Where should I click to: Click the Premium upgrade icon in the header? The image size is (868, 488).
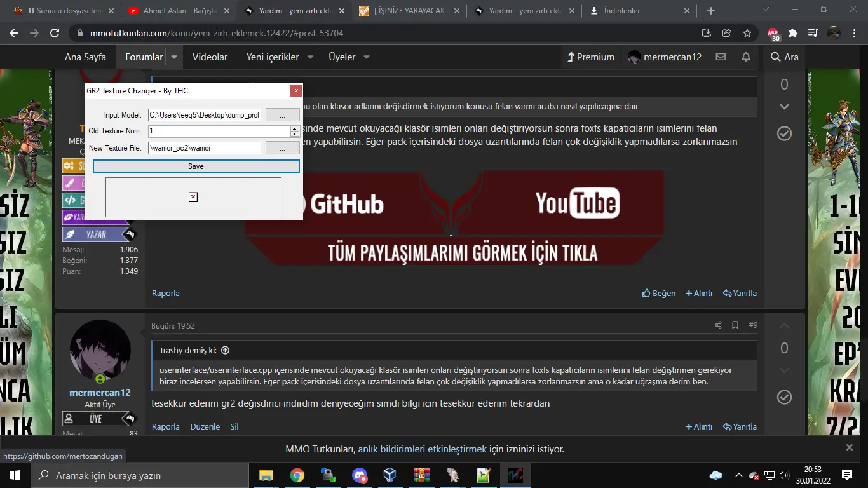click(571, 57)
